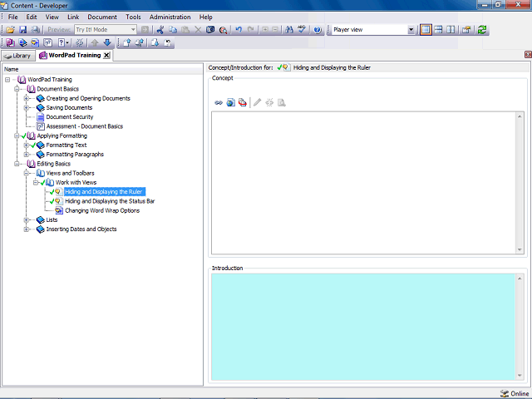Click the Link Topic toolbar icon

click(x=35, y=42)
